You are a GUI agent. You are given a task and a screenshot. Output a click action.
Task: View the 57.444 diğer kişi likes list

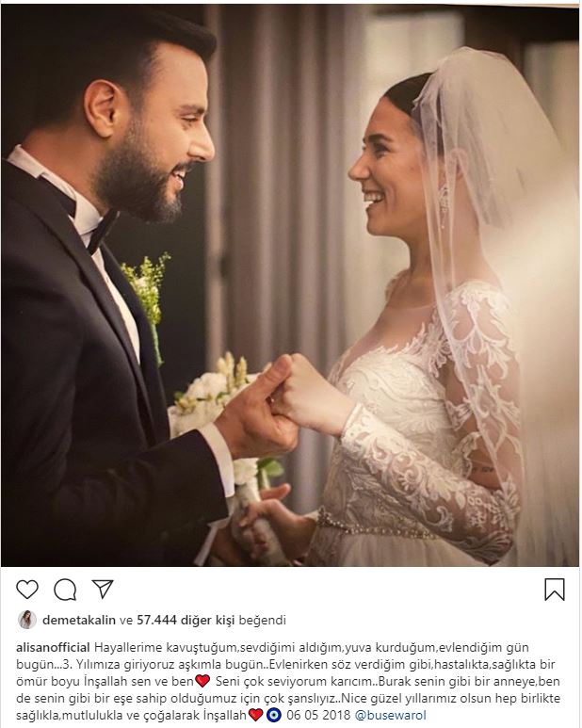pyautogui.click(x=186, y=621)
